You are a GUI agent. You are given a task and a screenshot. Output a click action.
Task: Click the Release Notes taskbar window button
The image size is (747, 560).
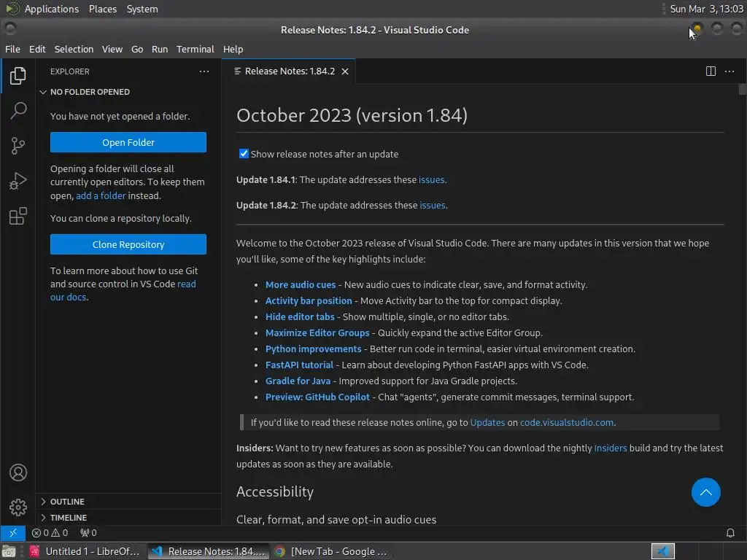pos(208,551)
